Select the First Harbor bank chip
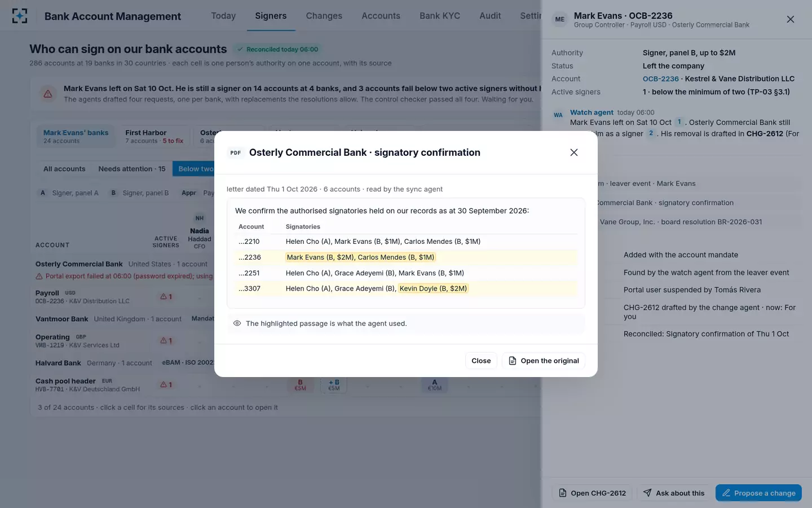 (154, 136)
